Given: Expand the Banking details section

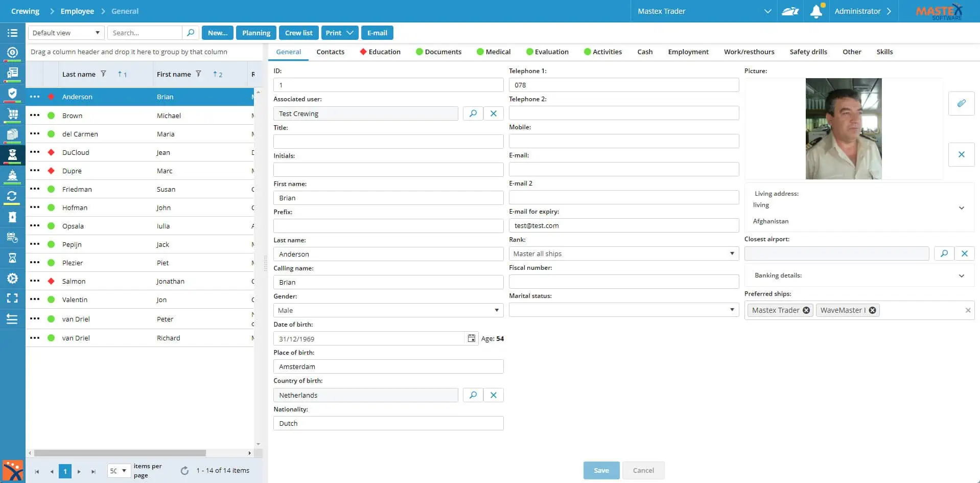Looking at the screenshot, I should coord(961,275).
